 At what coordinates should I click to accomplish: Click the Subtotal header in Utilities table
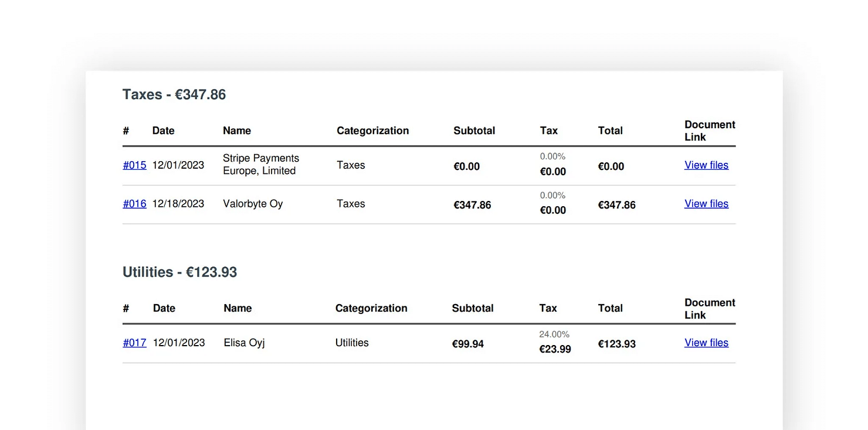click(x=473, y=308)
